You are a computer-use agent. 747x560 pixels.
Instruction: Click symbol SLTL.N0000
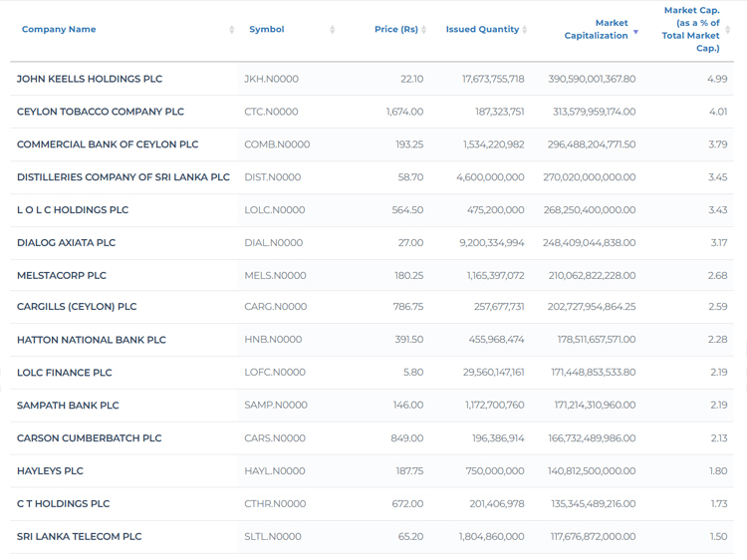coord(273,537)
